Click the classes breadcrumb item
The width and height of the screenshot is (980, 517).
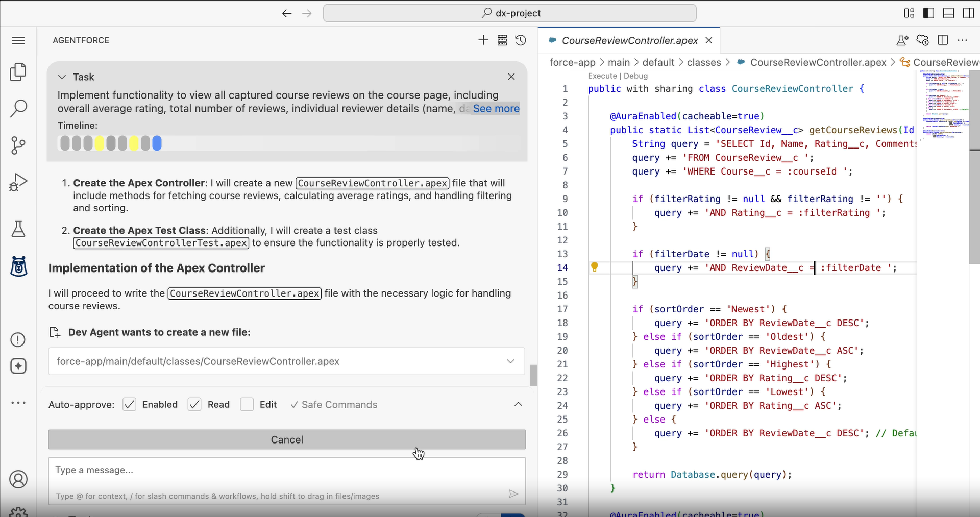coord(703,62)
